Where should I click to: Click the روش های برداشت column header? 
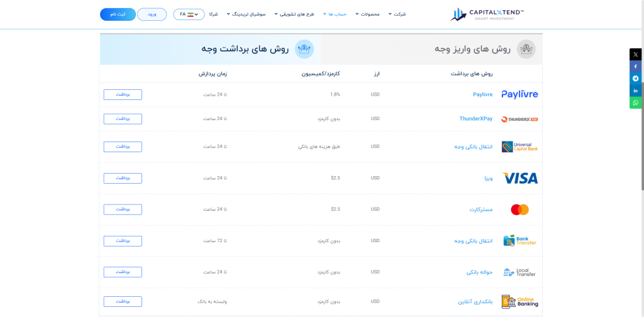pos(472,74)
